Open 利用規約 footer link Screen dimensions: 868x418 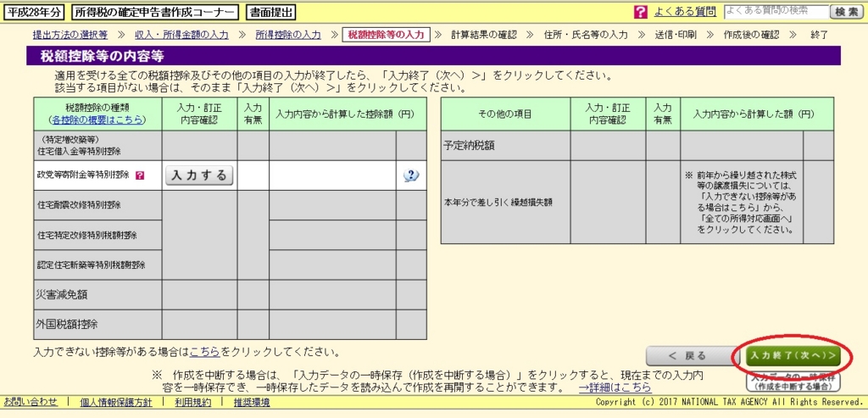[192, 402]
